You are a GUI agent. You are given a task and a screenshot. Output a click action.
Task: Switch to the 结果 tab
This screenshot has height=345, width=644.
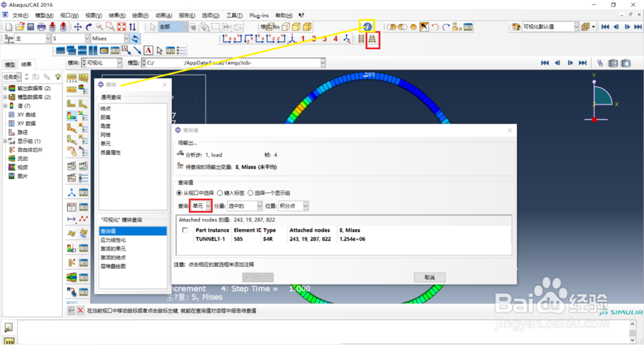(x=26, y=64)
